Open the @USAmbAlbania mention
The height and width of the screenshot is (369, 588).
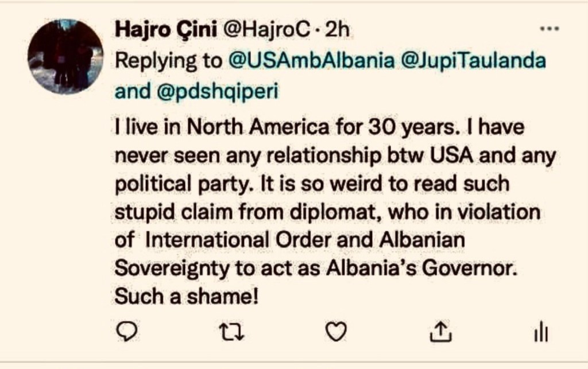[311, 60]
